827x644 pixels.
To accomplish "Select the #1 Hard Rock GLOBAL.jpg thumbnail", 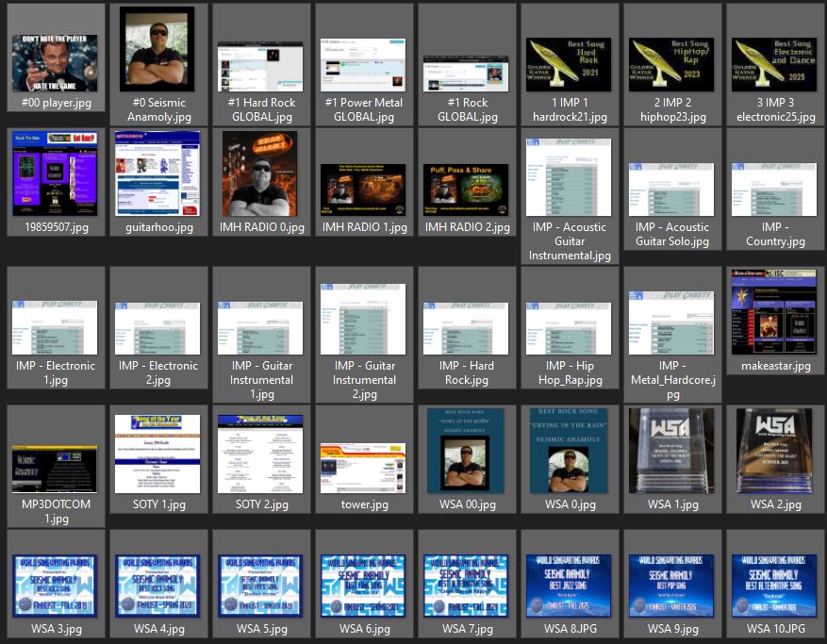I will click(x=260, y=66).
